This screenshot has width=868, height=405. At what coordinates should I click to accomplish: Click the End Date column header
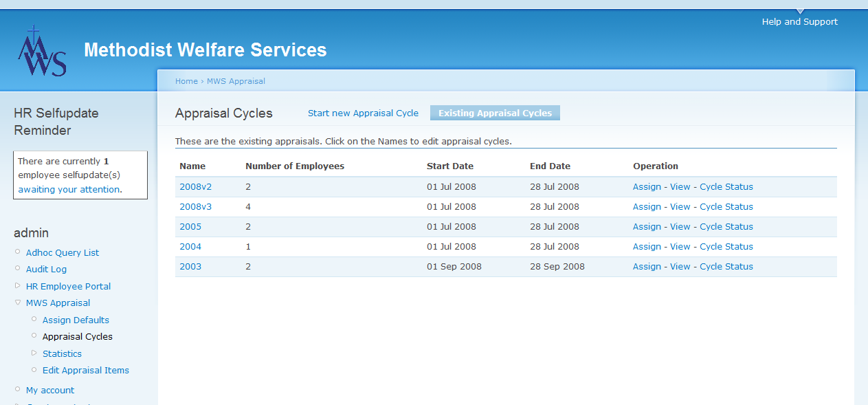550,166
